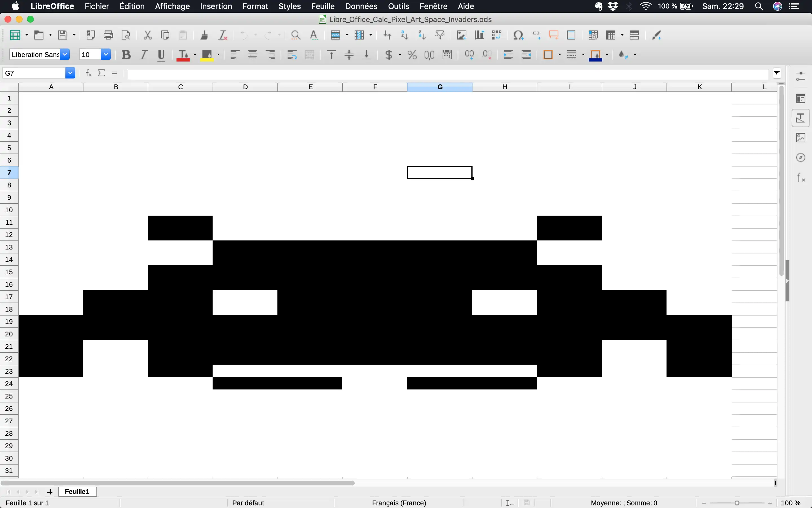Toggle Wrap Text option
The width and height of the screenshot is (812, 508).
coord(292,55)
